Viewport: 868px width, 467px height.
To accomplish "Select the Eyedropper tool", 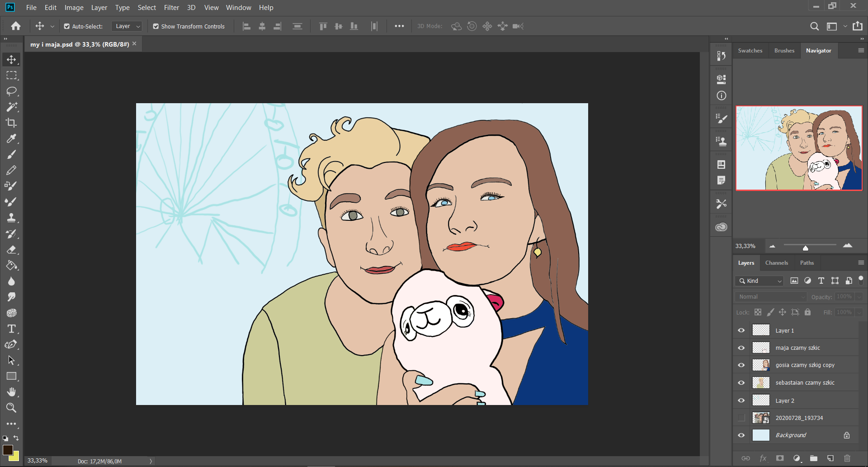I will click(11, 138).
